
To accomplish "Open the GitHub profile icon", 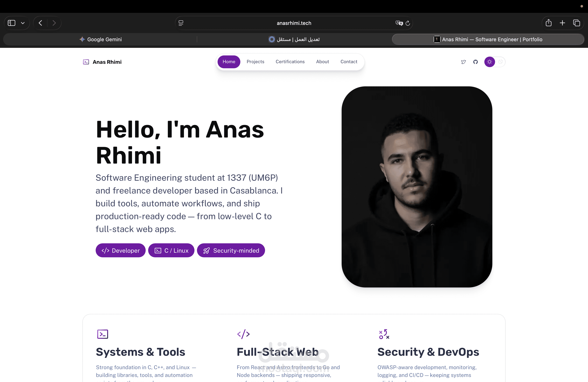I will coord(475,62).
